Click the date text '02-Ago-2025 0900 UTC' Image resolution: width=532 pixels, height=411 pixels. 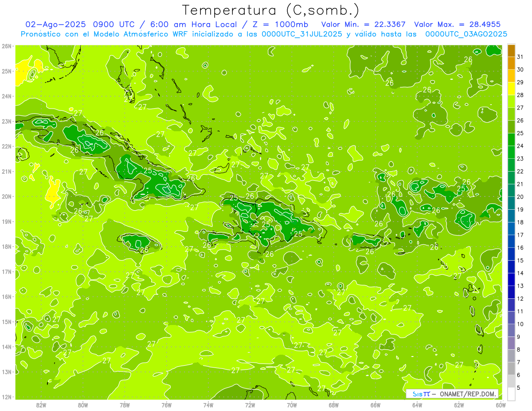tap(80, 24)
